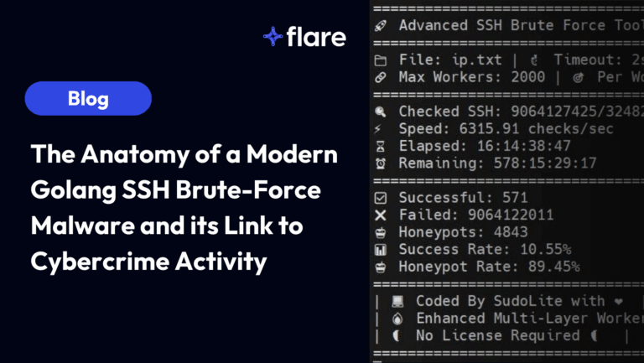Open the blog post title about Golang SSH malware
The image size is (644, 363).
click(x=184, y=208)
